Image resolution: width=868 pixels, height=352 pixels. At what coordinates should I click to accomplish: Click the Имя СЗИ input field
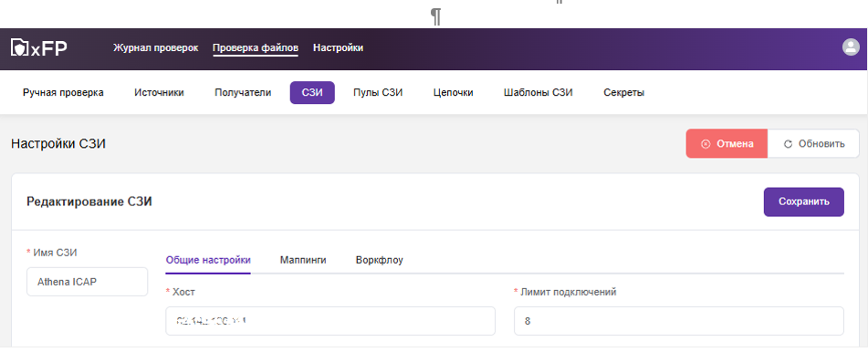88,282
